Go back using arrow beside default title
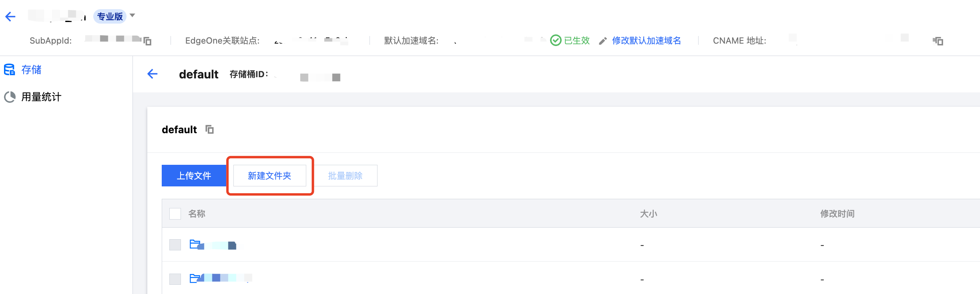 pyautogui.click(x=153, y=74)
